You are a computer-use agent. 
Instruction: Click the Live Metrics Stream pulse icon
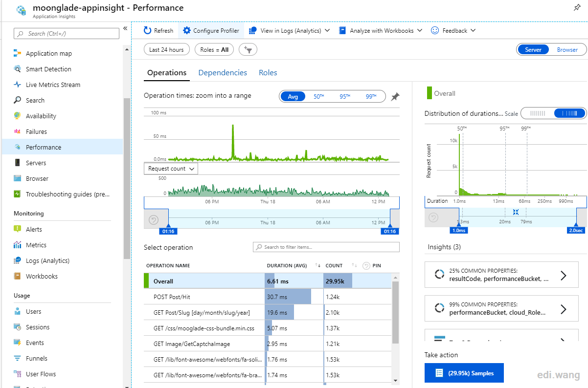18,85
